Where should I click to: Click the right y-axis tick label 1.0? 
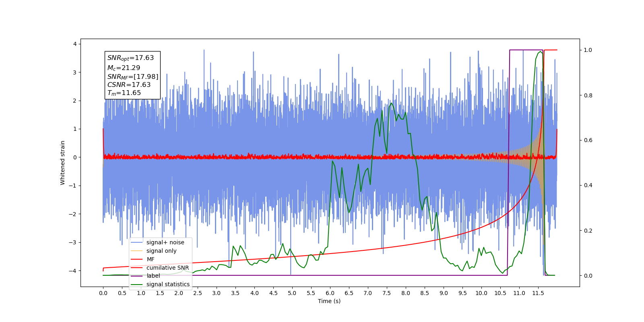click(588, 50)
